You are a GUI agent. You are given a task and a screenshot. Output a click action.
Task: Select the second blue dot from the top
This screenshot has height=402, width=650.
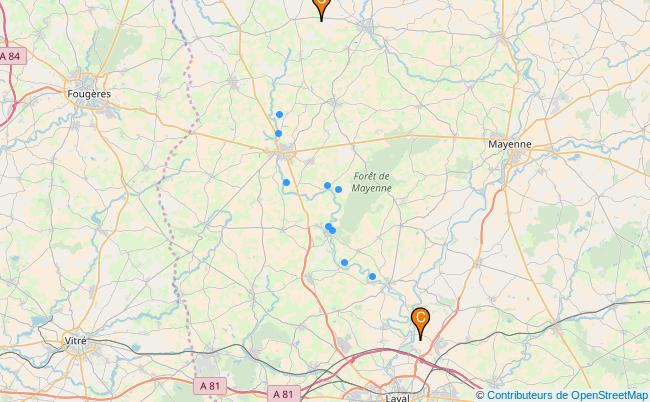pos(278,133)
